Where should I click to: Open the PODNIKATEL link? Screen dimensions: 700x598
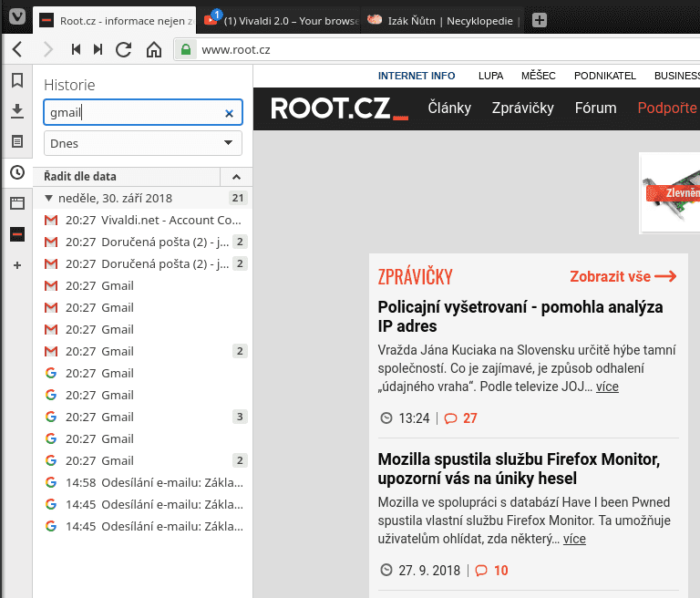[605, 76]
